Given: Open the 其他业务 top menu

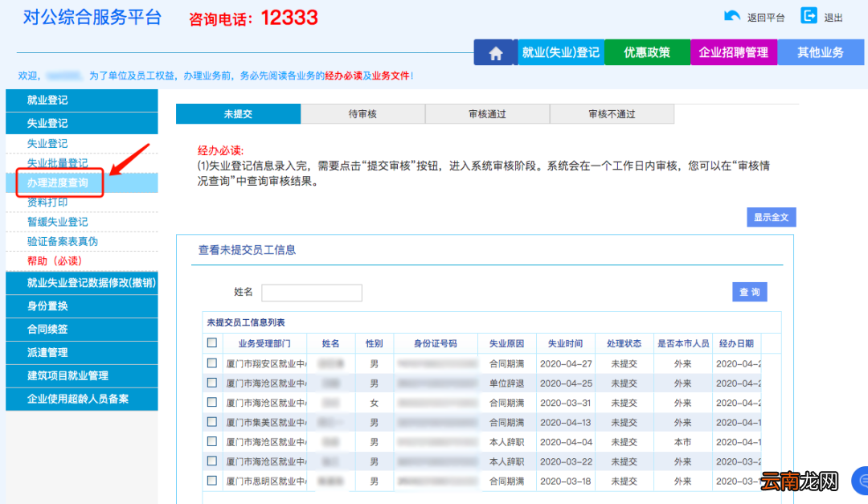Looking at the screenshot, I should pos(821,52).
